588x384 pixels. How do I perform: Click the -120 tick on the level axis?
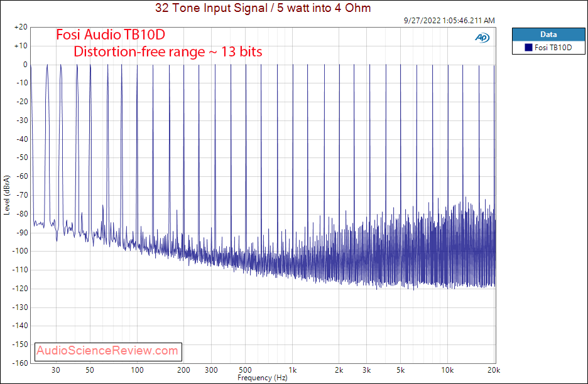(x=20, y=289)
